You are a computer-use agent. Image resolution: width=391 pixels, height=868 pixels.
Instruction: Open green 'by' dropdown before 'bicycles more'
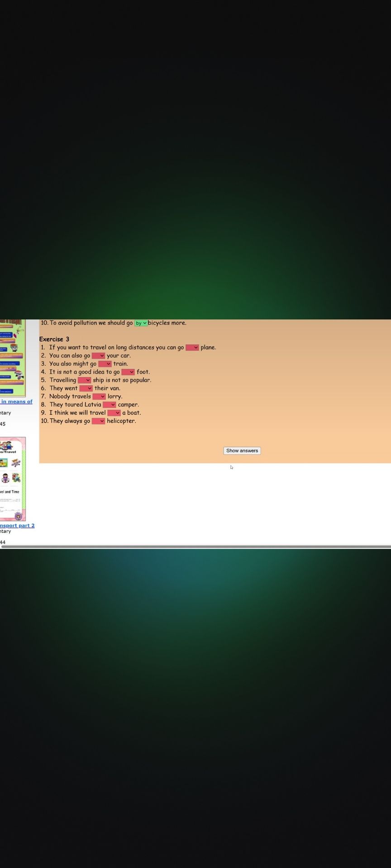[x=141, y=323]
